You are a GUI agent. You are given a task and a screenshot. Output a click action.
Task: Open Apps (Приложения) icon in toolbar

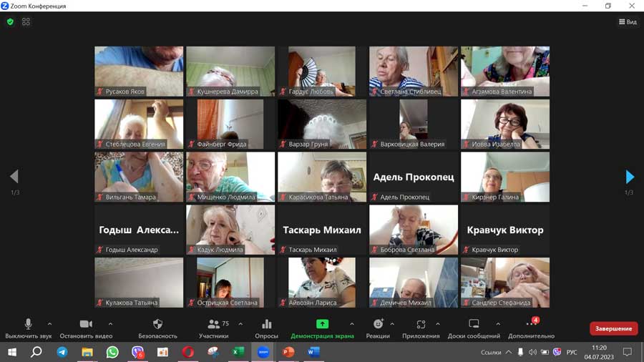pos(421,325)
